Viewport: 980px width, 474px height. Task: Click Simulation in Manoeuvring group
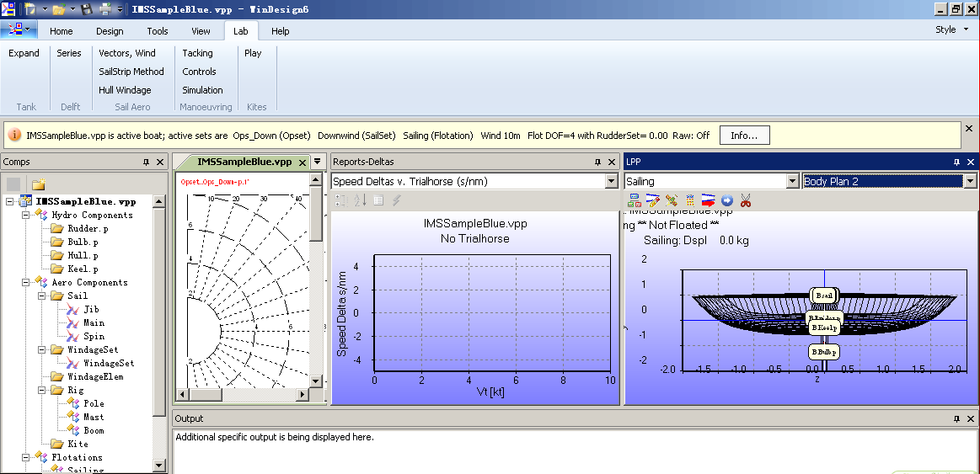(x=202, y=90)
